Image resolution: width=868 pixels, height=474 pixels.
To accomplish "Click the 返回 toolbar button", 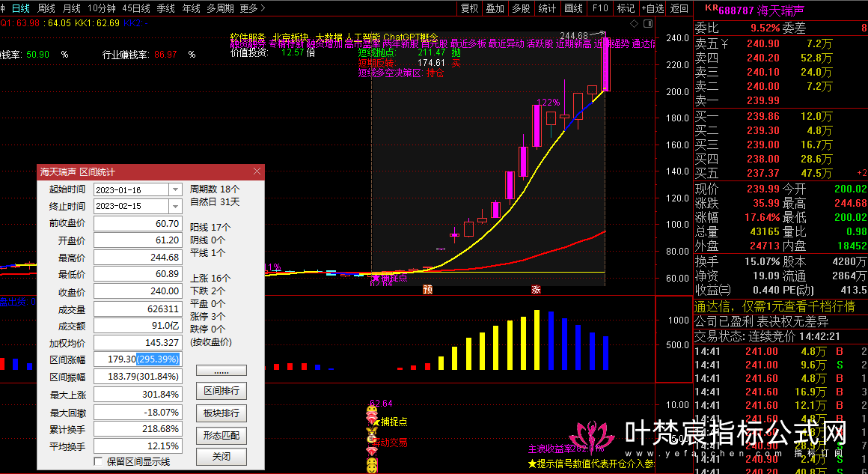I will point(679,7).
